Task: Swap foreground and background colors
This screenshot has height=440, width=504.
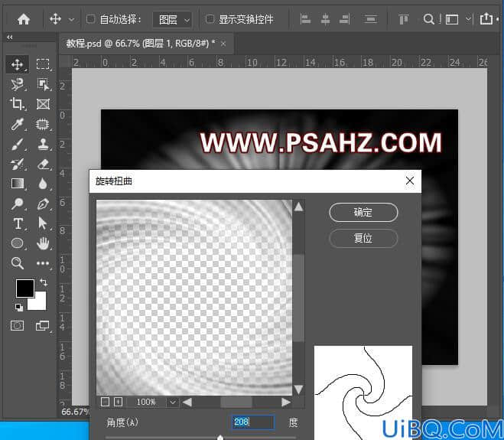Action: tap(44, 282)
